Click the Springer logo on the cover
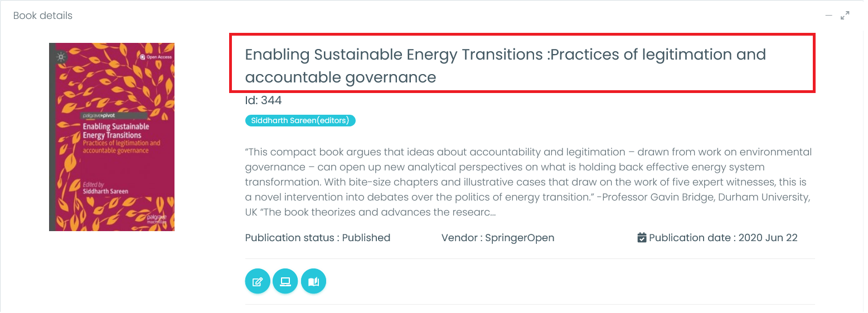 pyautogui.click(x=61, y=56)
